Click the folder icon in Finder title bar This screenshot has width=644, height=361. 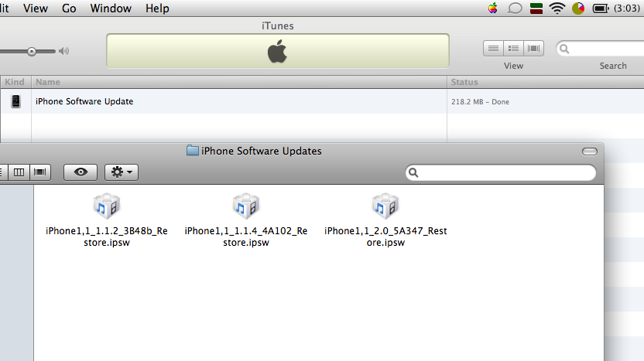coord(192,151)
